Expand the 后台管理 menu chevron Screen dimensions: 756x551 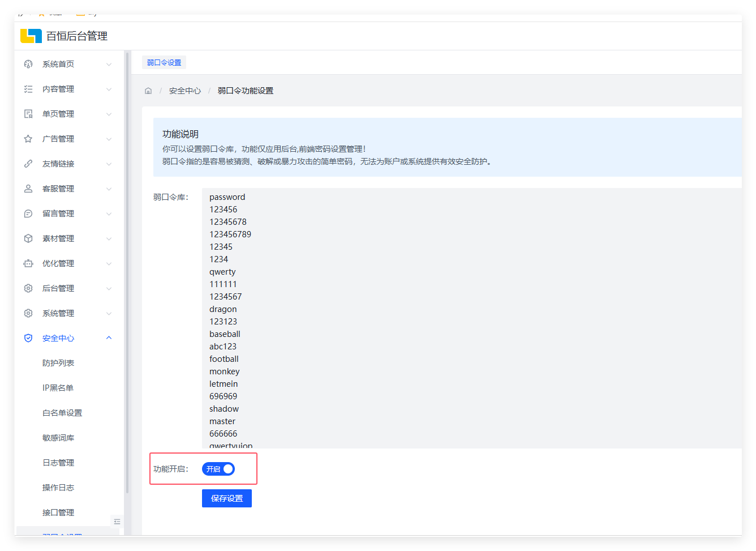pos(109,288)
